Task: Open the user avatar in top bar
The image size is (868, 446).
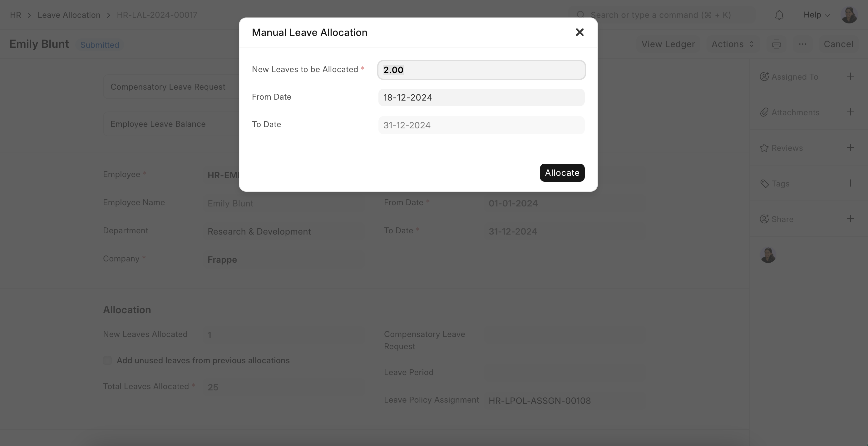Action: pyautogui.click(x=849, y=15)
